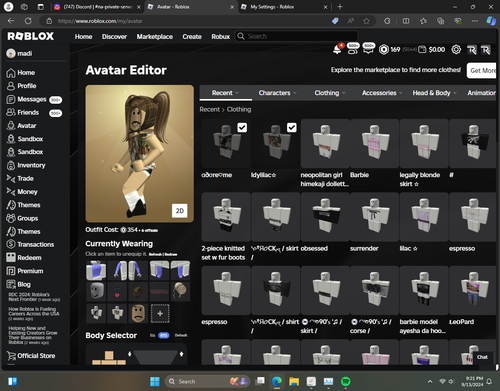This screenshot has height=391, width=500.
Task: Open the Chat button
Action: click(x=482, y=357)
